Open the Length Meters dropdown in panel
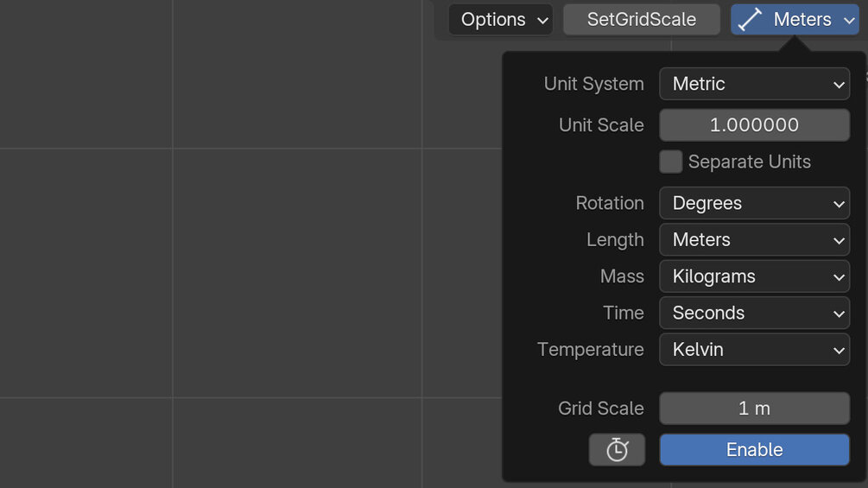 click(x=754, y=240)
